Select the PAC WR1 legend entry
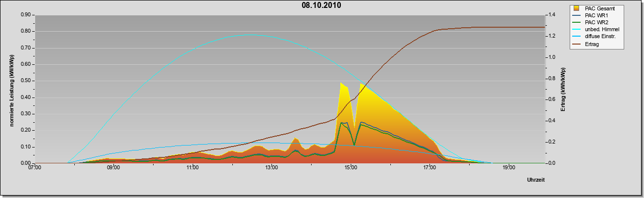Image resolution: width=644 pixels, height=198 pixels. (x=595, y=15)
